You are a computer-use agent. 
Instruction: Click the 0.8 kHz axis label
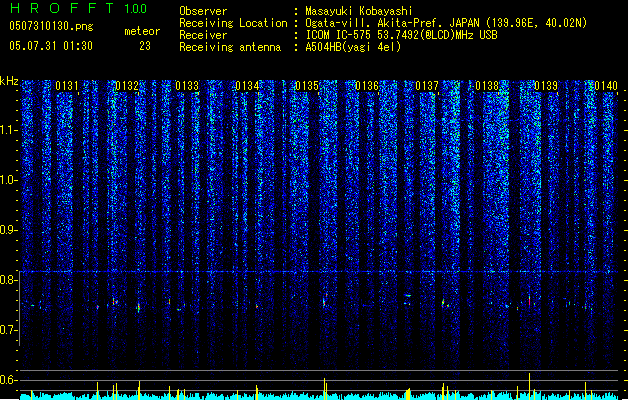[x=9, y=280]
